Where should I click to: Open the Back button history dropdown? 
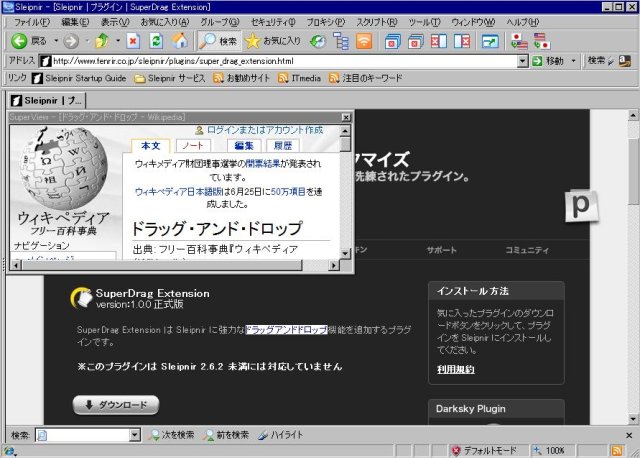tap(56, 41)
